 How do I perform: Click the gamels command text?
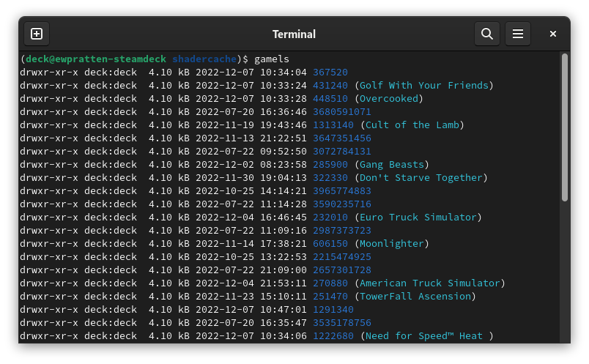pos(272,59)
